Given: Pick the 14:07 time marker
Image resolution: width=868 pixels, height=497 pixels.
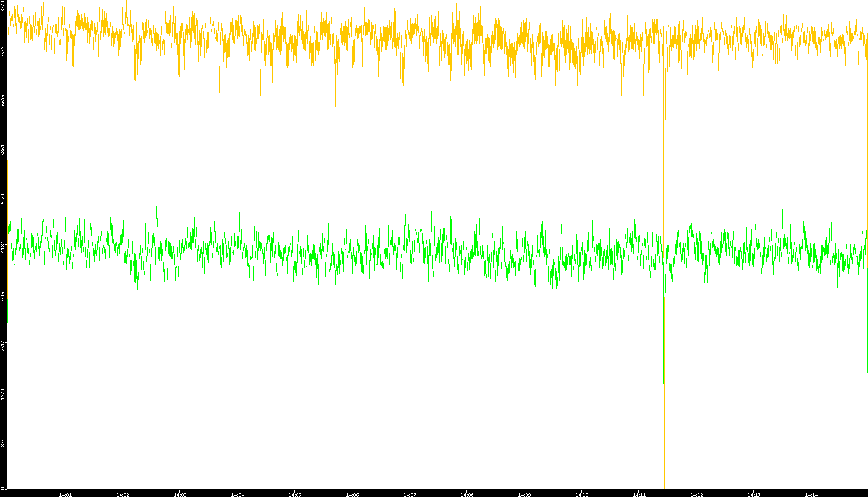Looking at the screenshot, I should coord(409,494).
